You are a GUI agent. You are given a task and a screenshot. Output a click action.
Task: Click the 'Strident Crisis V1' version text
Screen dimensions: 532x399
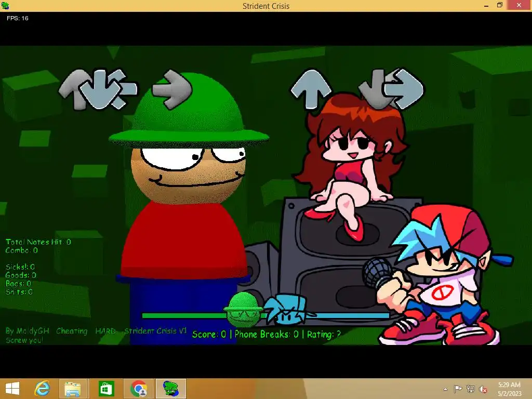[x=155, y=331]
